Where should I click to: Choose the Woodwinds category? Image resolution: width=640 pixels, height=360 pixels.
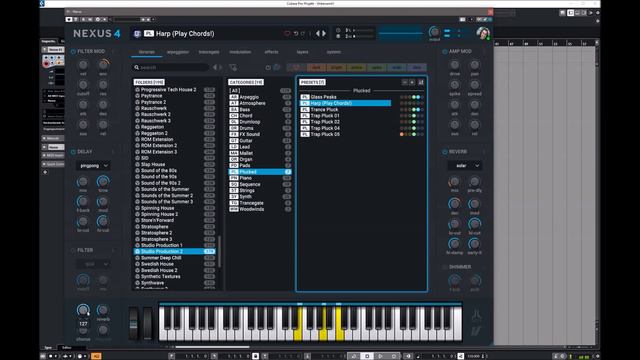point(260,209)
